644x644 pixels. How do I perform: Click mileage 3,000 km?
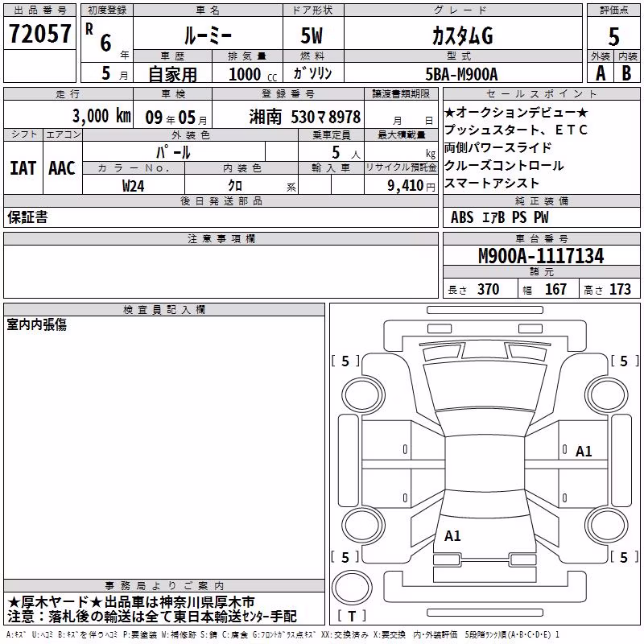101,116
